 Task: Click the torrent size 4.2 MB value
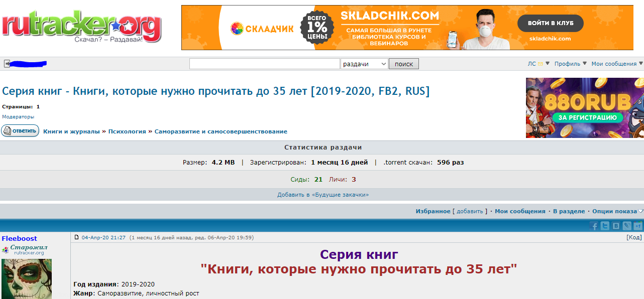click(x=223, y=163)
